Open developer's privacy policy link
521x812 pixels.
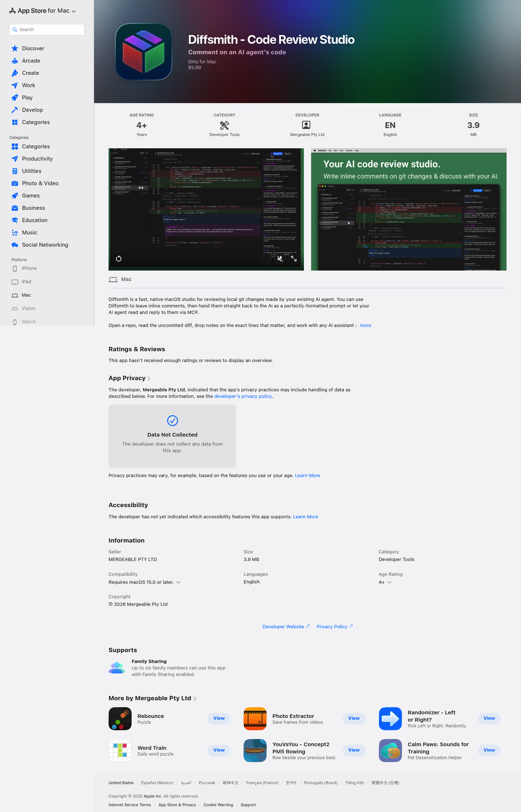243,396
